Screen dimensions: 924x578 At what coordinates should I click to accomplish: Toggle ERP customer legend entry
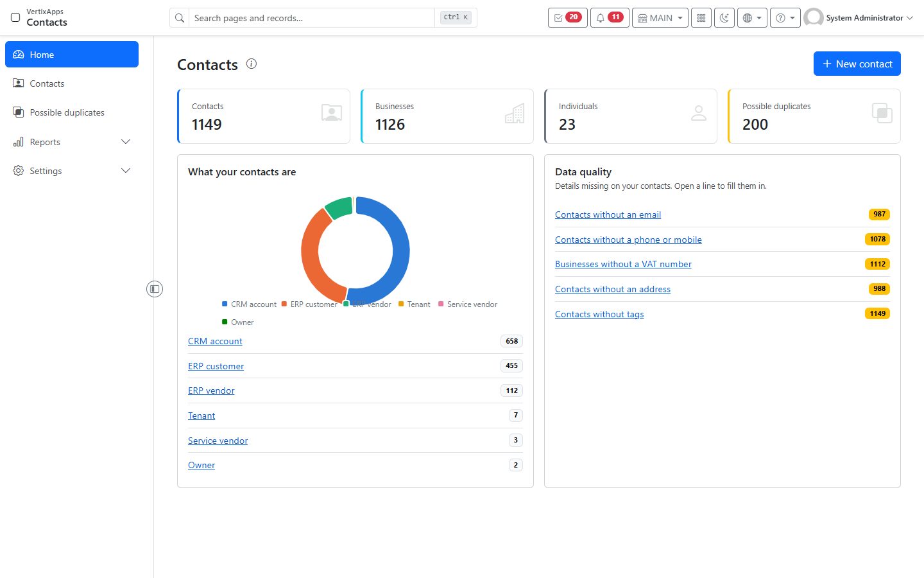point(309,304)
